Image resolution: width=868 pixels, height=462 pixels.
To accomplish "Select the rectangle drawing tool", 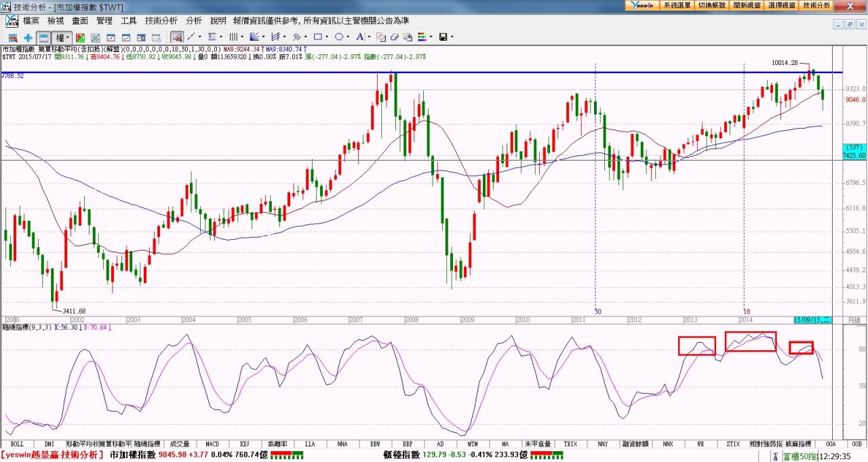I will click(317, 37).
